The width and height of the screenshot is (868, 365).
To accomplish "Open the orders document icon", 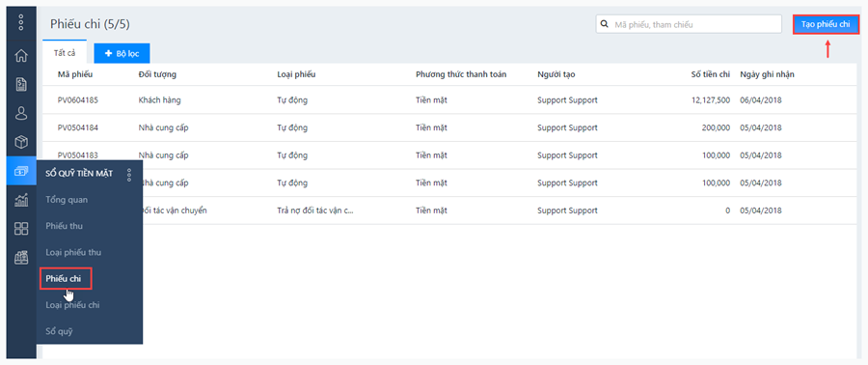I will point(21,84).
